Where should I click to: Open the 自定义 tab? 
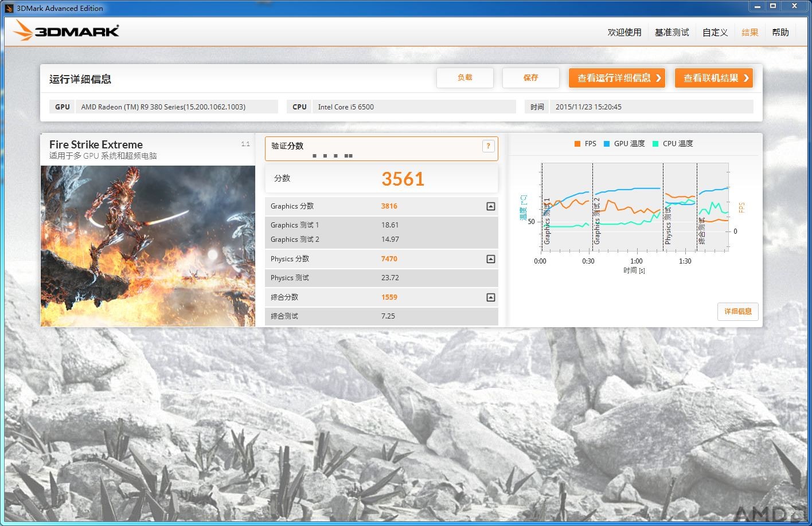pos(715,33)
